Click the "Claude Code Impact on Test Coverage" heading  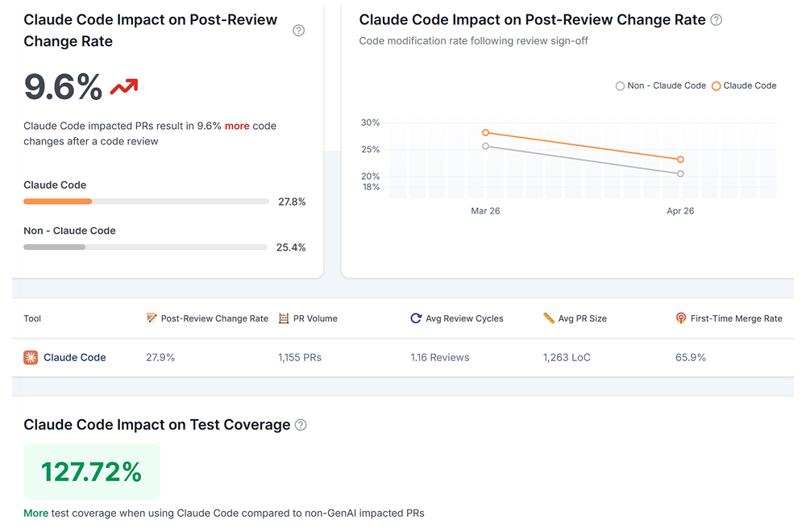pos(157,425)
